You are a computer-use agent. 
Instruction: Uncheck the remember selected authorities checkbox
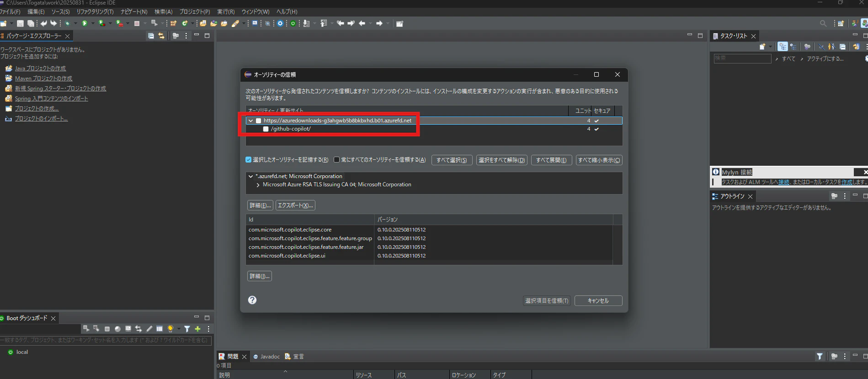[x=249, y=160]
